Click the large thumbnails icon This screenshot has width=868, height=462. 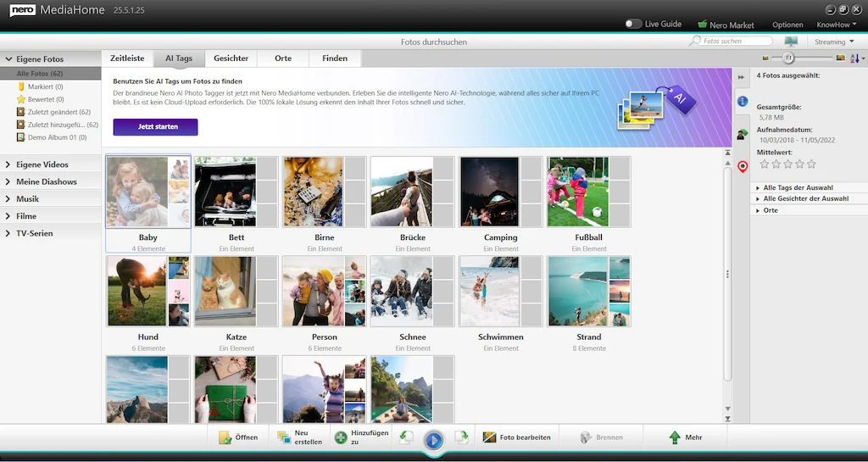tap(840, 58)
